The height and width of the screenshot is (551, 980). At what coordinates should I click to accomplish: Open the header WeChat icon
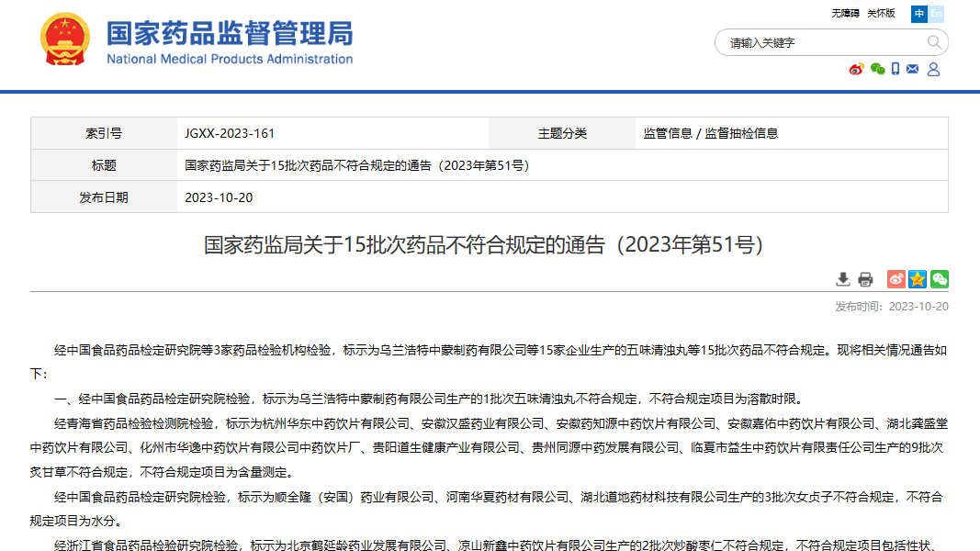[877, 70]
